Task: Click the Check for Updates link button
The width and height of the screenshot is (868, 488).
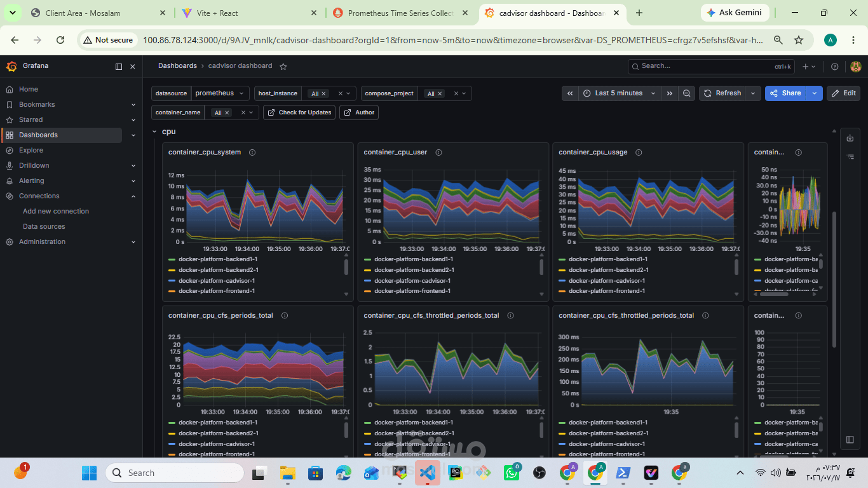Action: pyautogui.click(x=299, y=112)
